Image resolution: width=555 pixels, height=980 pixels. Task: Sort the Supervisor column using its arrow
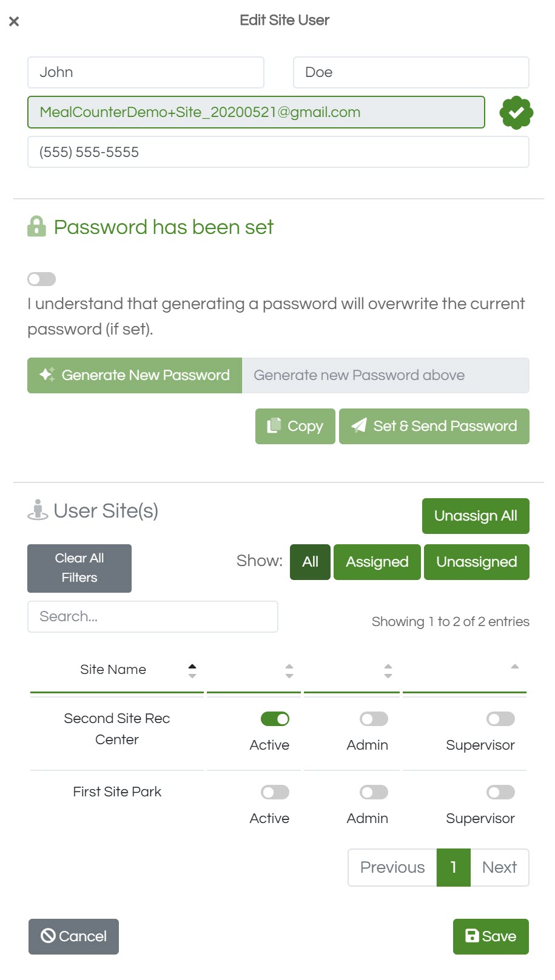tap(515, 667)
